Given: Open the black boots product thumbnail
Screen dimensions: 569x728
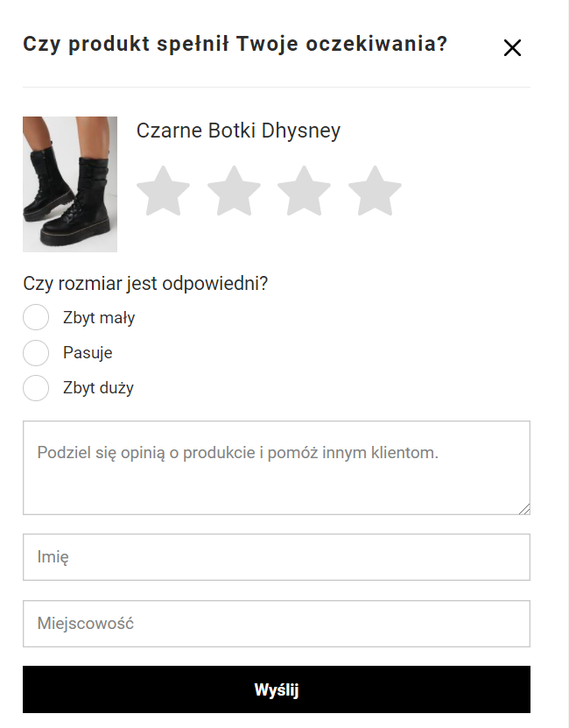Looking at the screenshot, I should 70,184.
